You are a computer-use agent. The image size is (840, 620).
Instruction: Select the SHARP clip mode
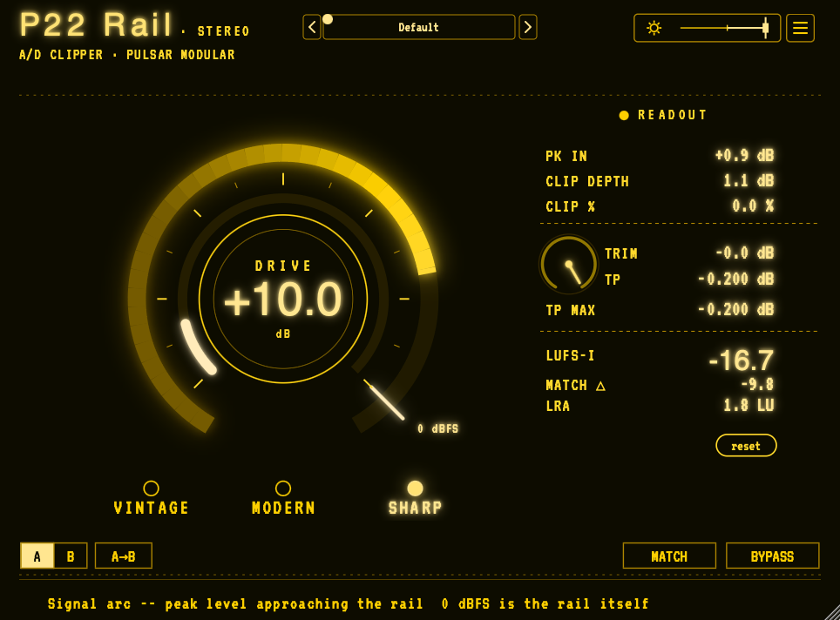point(415,498)
